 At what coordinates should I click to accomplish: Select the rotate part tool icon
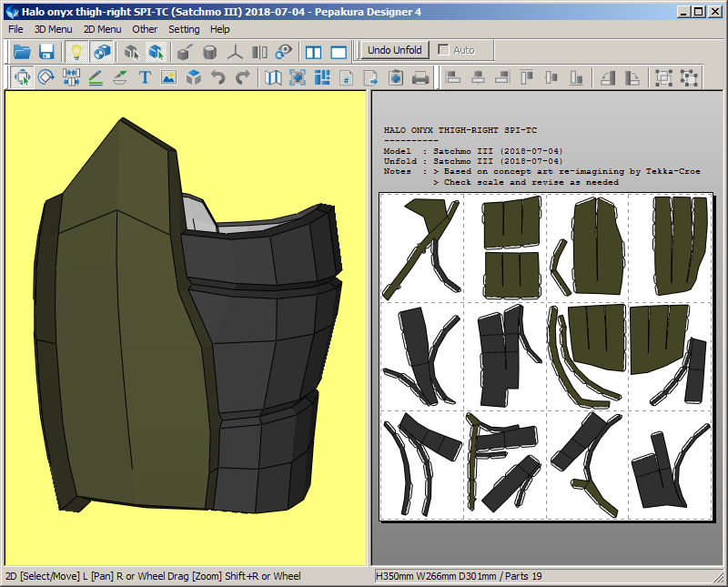(x=46, y=78)
